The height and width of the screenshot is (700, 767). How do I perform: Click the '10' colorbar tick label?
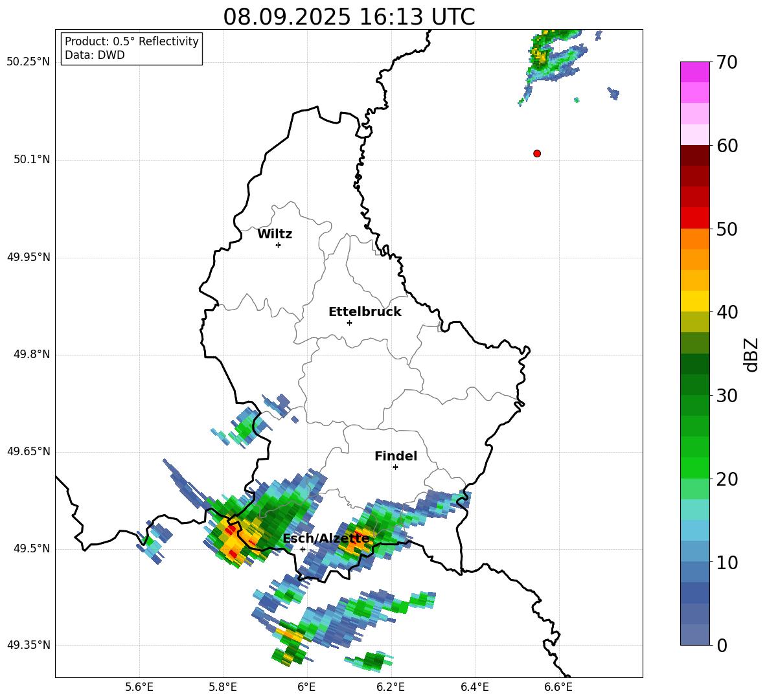coord(726,562)
